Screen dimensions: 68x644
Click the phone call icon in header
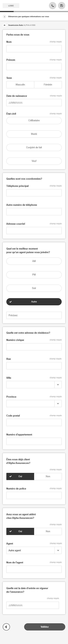coord(52,6)
